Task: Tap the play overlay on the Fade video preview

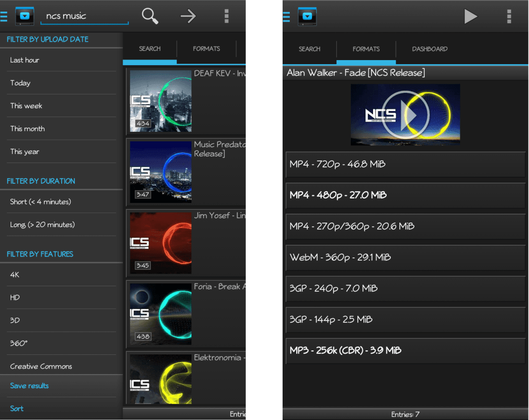Action: pyautogui.click(x=405, y=115)
